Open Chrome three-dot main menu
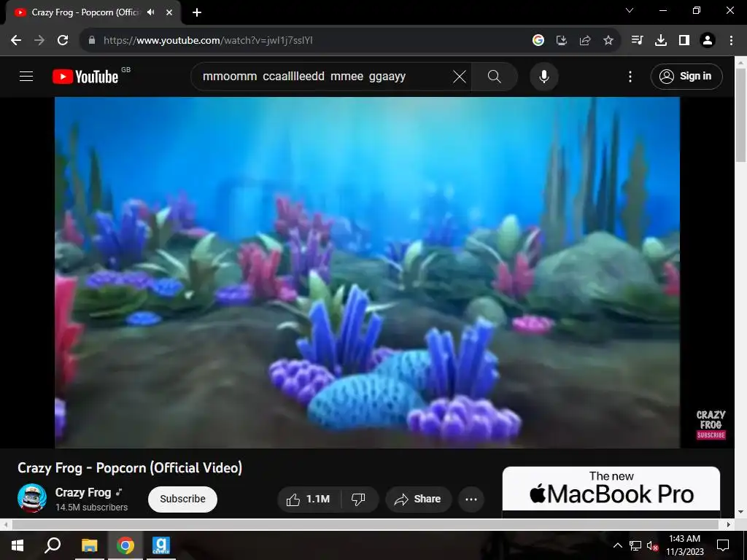 tap(731, 41)
